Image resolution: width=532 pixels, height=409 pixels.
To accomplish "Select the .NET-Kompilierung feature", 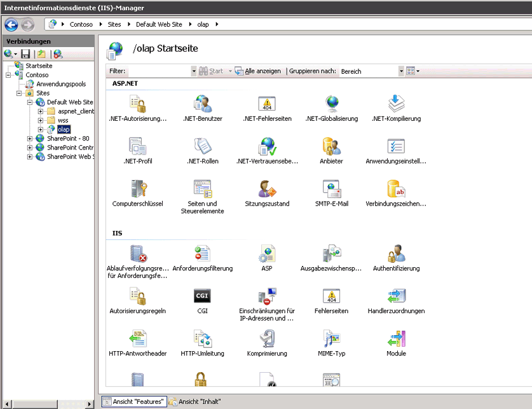I will click(396, 103).
